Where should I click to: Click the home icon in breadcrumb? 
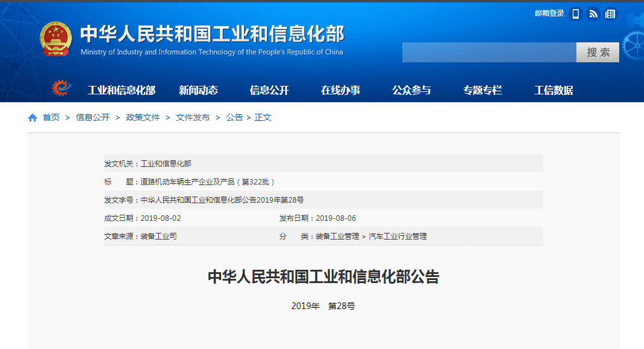(33, 118)
